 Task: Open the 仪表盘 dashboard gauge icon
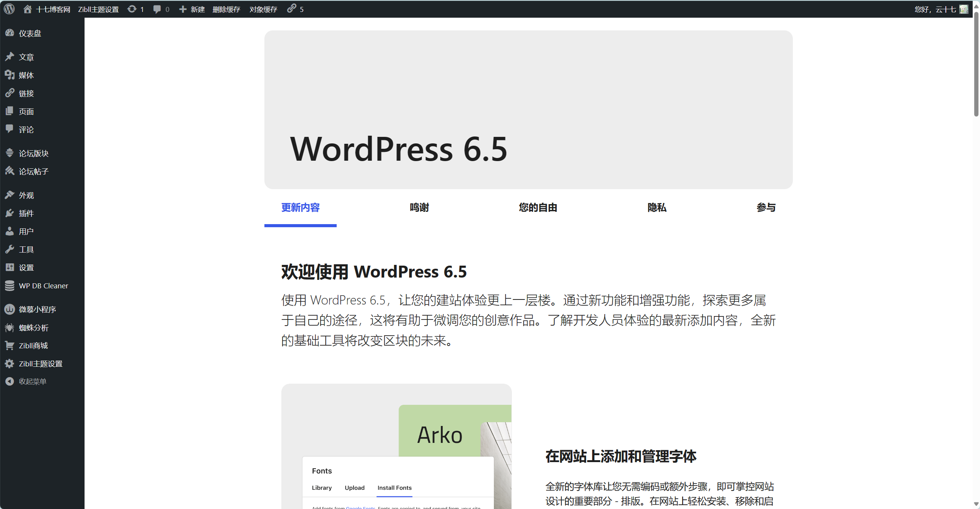tap(10, 33)
